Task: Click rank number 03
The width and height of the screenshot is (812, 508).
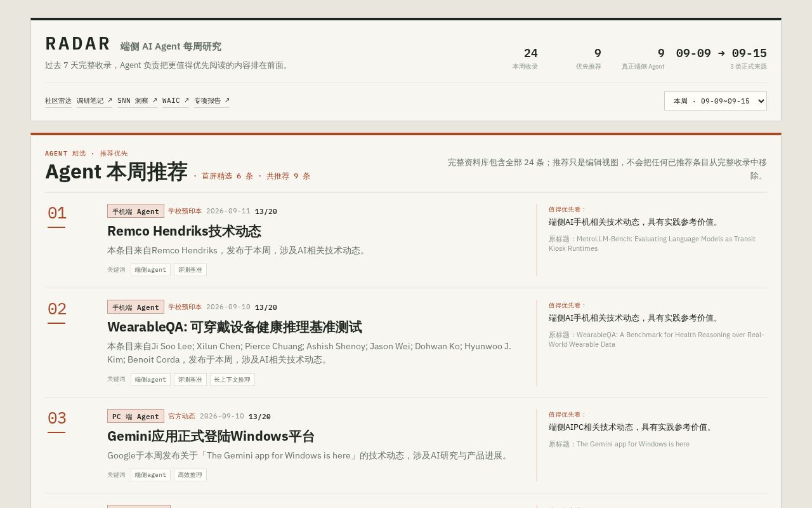Action: (x=56, y=418)
